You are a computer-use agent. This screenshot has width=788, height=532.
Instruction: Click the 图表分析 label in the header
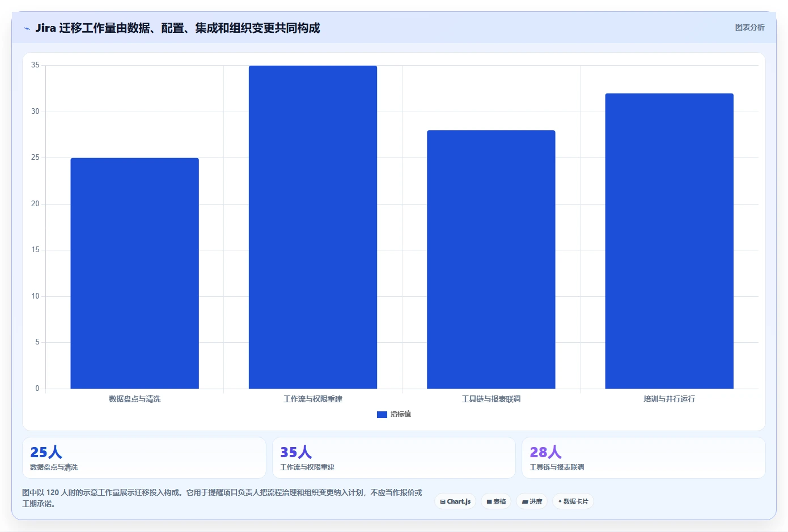coord(749,27)
